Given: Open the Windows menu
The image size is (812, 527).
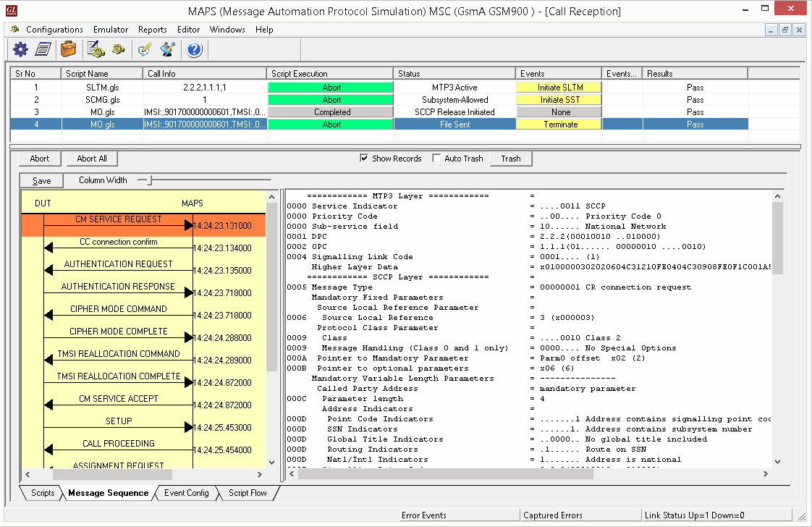Looking at the screenshot, I should tap(227, 30).
